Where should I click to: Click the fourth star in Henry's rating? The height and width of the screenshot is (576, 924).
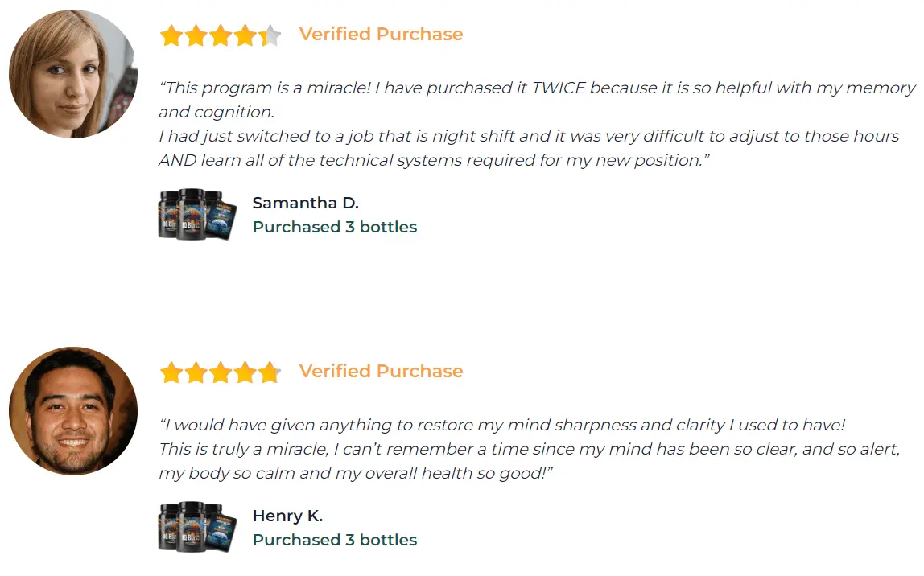tap(245, 372)
